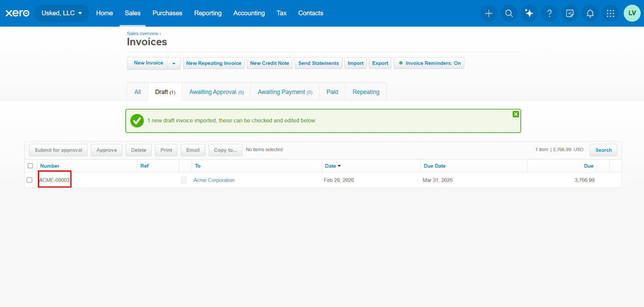Click the Xero logo
This screenshot has height=307, width=644.
coord(17,13)
